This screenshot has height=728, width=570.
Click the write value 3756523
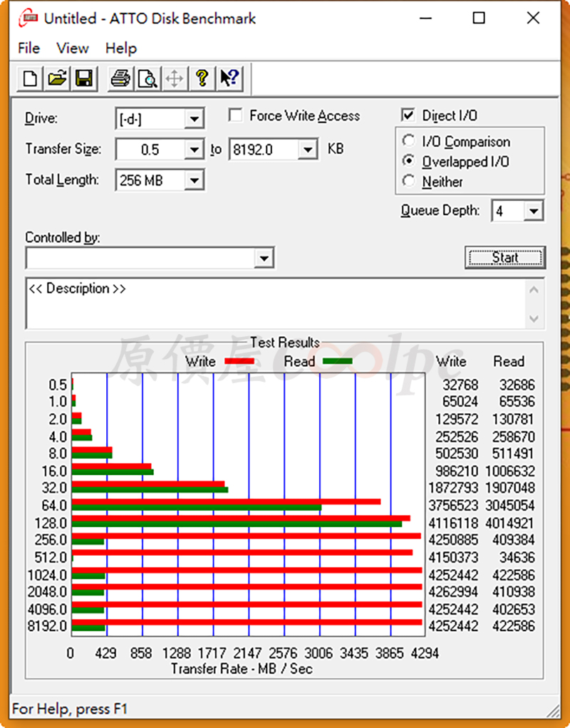coord(453,505)
